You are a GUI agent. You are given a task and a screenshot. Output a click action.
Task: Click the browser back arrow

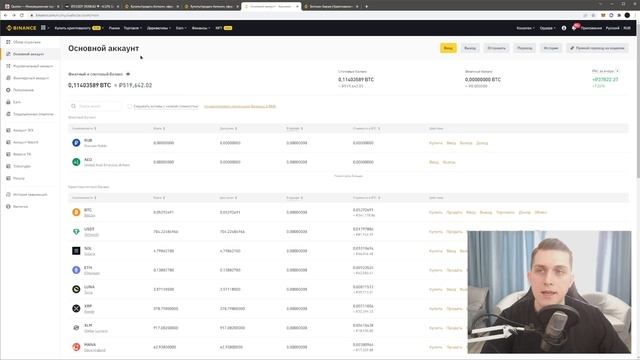click(5, 15)
